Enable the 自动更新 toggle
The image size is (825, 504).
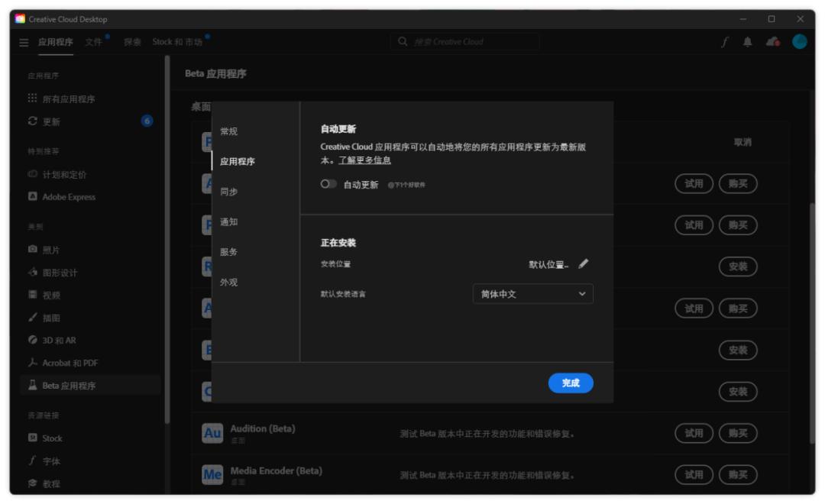point(328,183)
